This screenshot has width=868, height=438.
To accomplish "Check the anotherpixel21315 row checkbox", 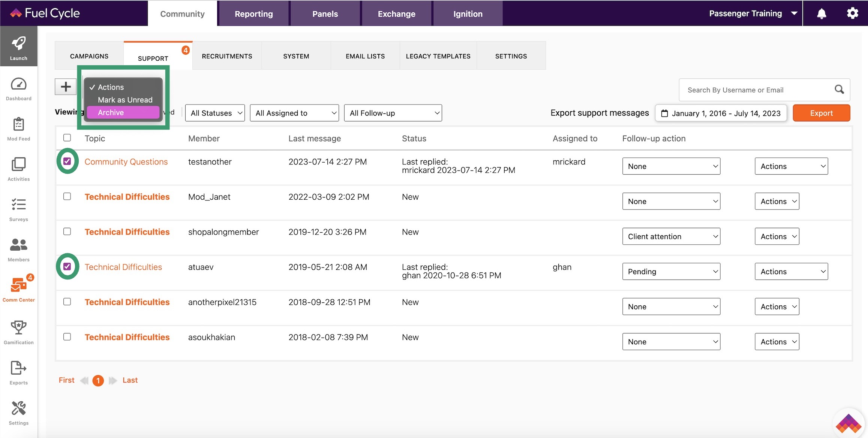I will [x=67, y=302].
